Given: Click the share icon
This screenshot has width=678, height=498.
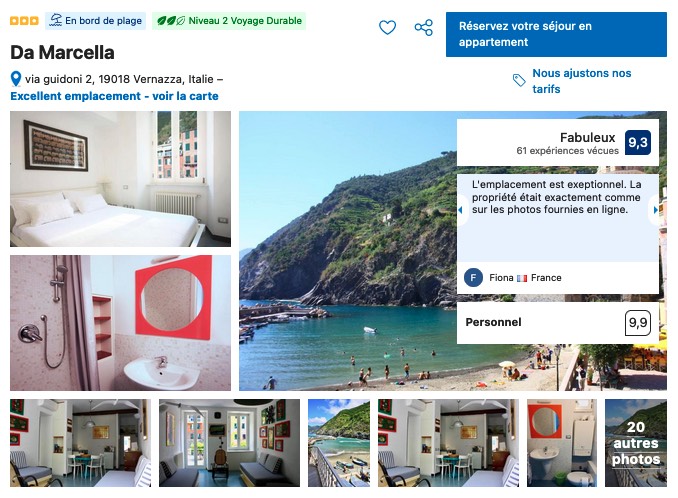Looking at the screenshot, I should (423, 28).
